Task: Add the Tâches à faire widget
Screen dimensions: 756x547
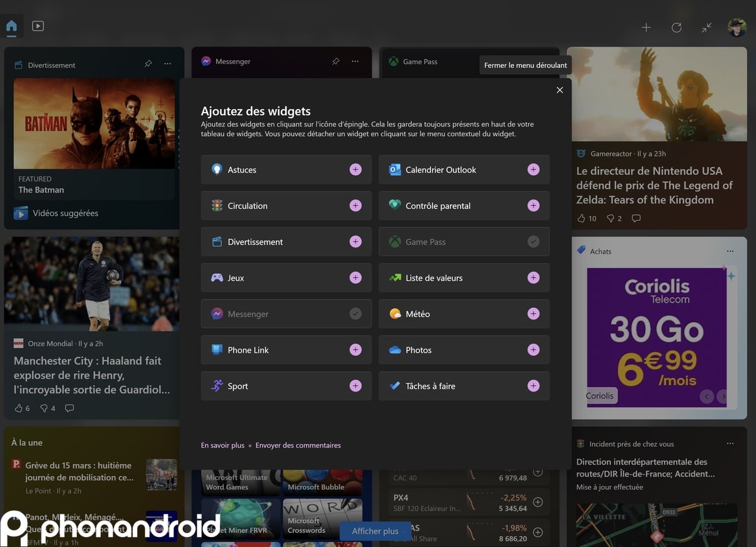Action: coord(534,386)
